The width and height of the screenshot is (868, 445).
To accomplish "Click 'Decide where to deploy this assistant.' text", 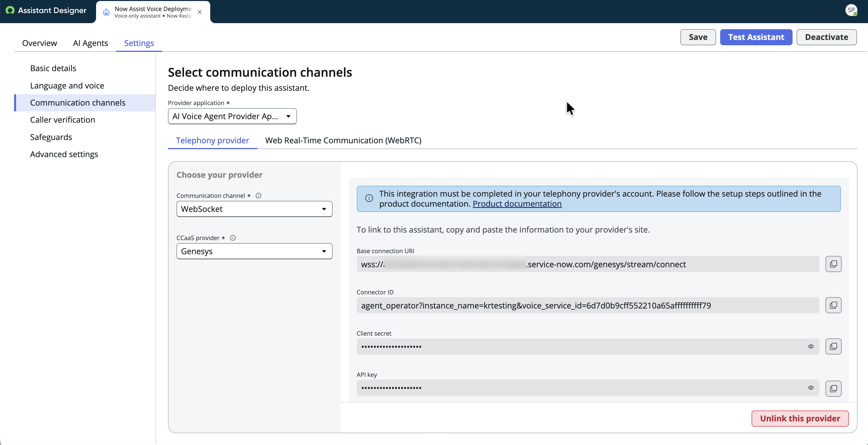I will pyautogui.click(x=239, y=88).
